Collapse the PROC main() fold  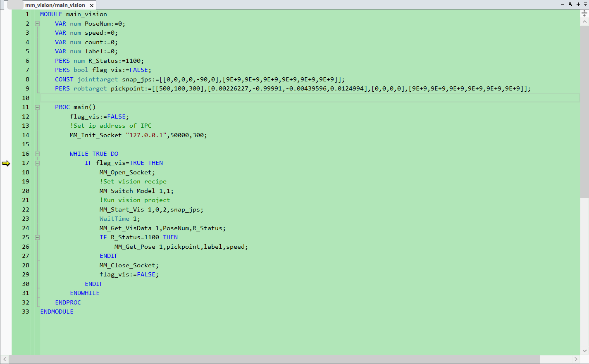(37, 107)
